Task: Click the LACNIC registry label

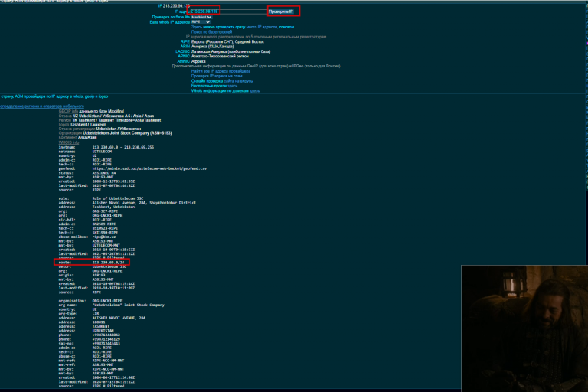Action: click(x=183, y=51)
